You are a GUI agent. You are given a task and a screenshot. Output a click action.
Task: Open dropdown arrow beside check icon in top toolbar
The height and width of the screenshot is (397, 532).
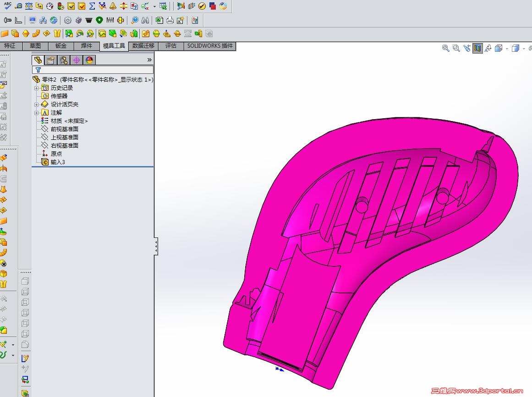(x=154, y=6)
